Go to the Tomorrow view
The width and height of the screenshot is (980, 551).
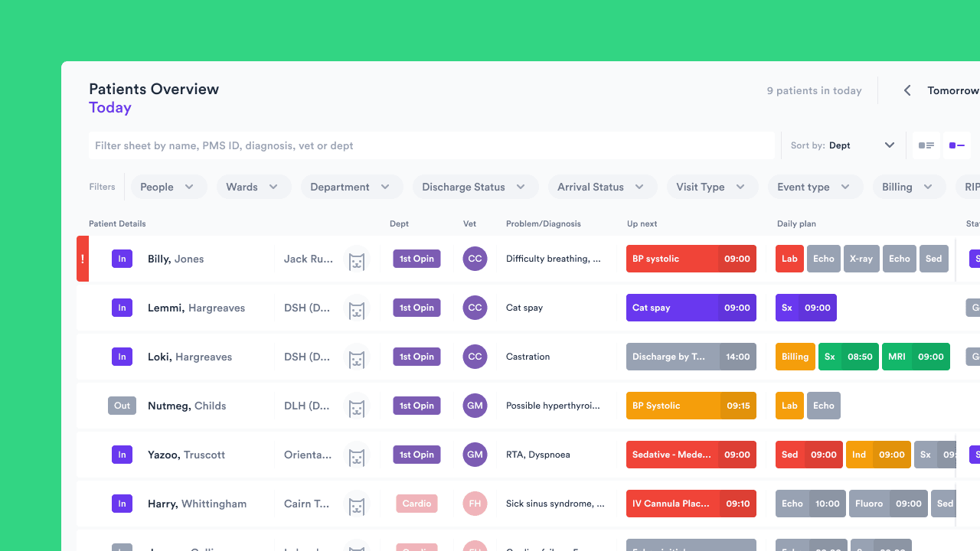coord(952,90)
